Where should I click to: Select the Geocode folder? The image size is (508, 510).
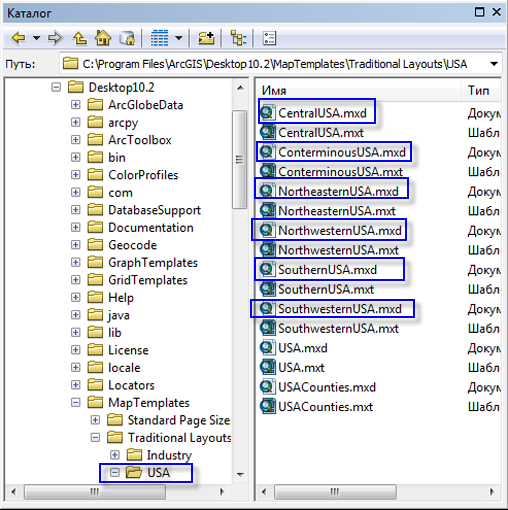coord(122,245)
